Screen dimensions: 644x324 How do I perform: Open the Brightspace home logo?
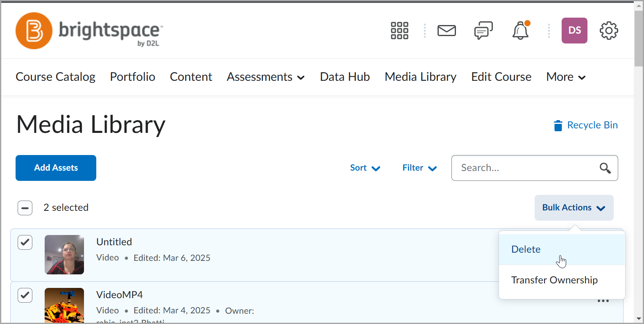point(89,31)
